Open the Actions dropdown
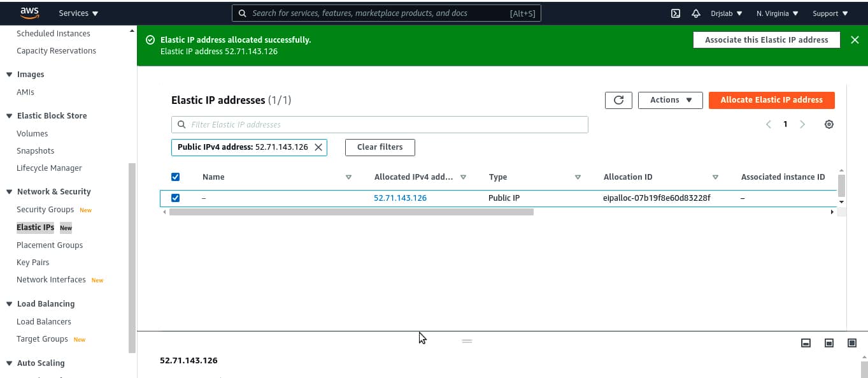The width and height of the screenshot is (868, 378). click(670, 100)
